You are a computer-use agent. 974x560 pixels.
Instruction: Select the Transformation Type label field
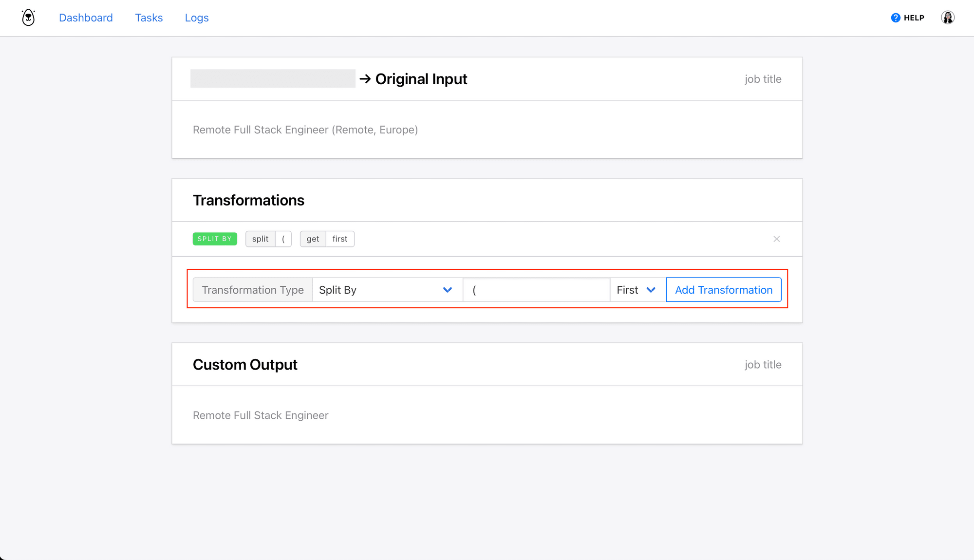252,290
